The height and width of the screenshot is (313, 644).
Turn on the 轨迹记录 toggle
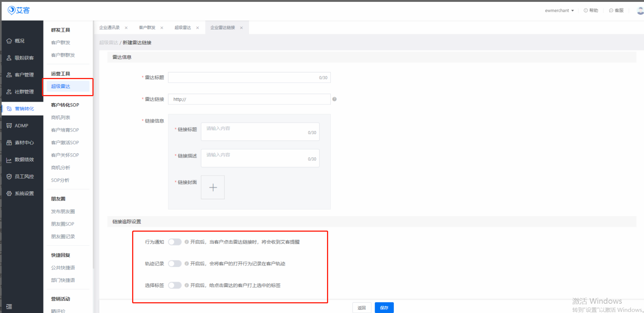click(x=174, y=264)
